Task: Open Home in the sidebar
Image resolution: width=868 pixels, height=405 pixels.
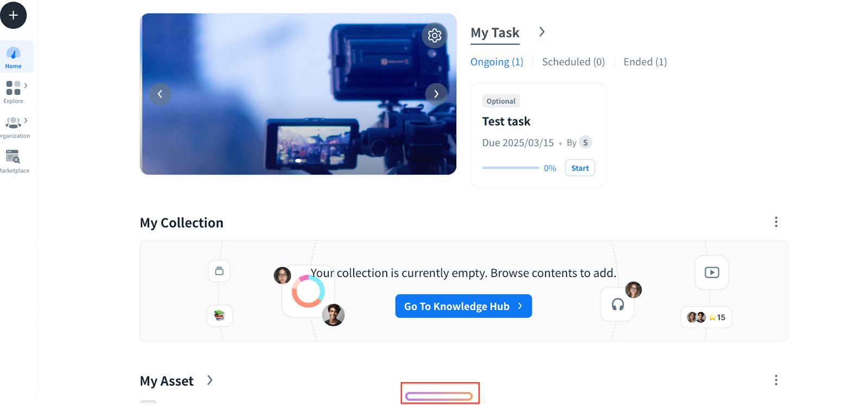Action: click(14, 57)
